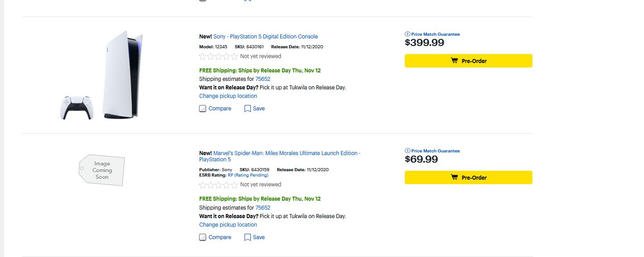
Task: Check Compare box for Spider-Man Miles Morales
Action: tap(203, 237)
